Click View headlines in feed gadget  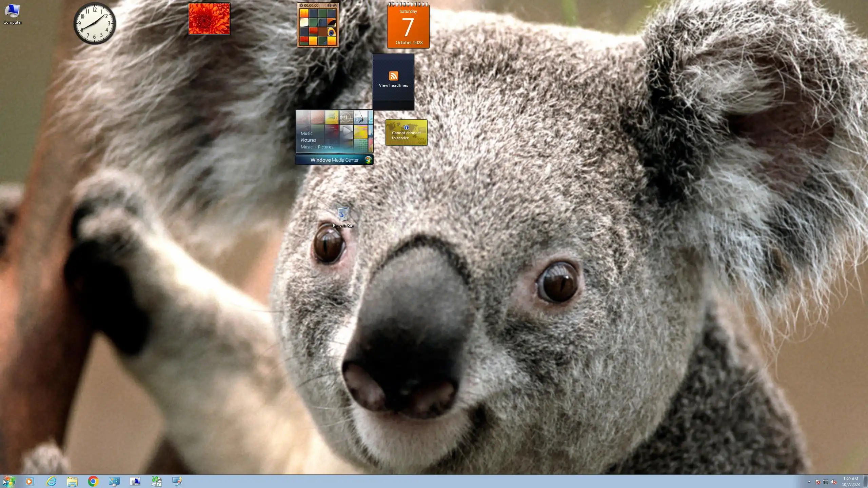click(x=393, y=85)
